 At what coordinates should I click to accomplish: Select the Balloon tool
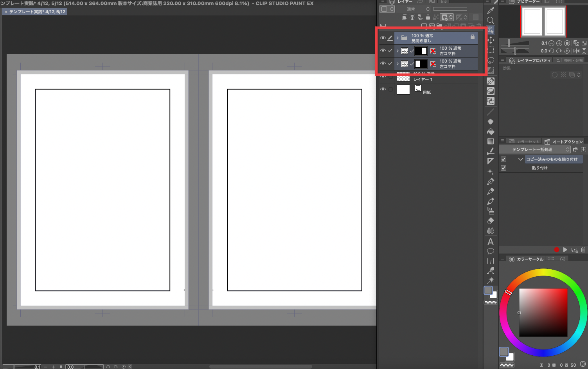click(491, 251)
